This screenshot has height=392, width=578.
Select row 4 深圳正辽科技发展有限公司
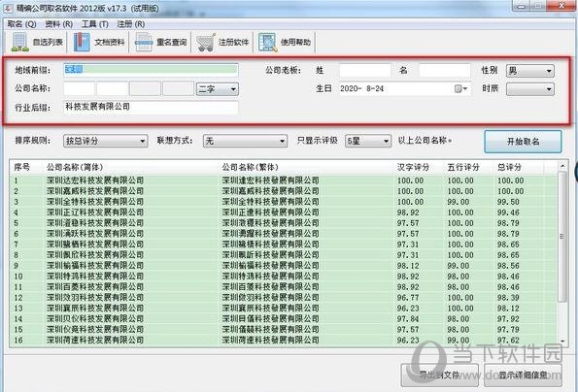click(284, 212)
